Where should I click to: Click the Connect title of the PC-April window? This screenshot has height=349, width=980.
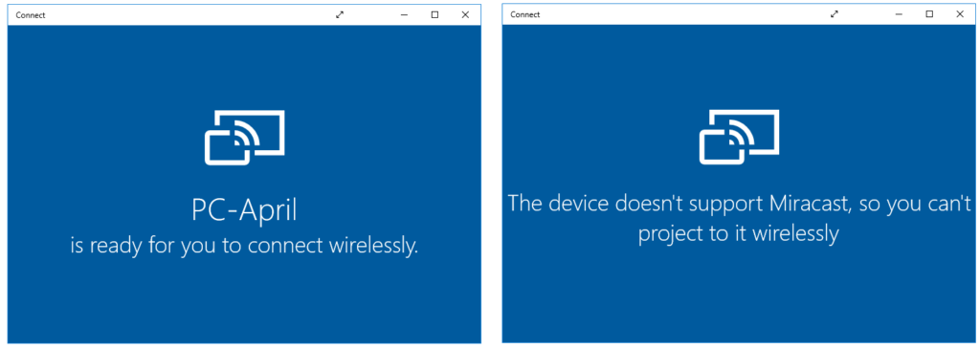(30, 15)
